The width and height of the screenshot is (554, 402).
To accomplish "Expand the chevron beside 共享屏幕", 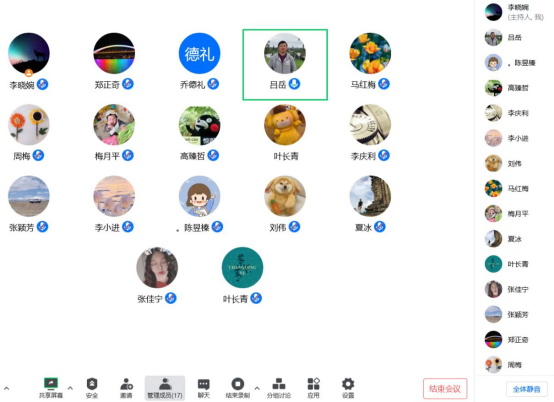I will coord(70,388).
